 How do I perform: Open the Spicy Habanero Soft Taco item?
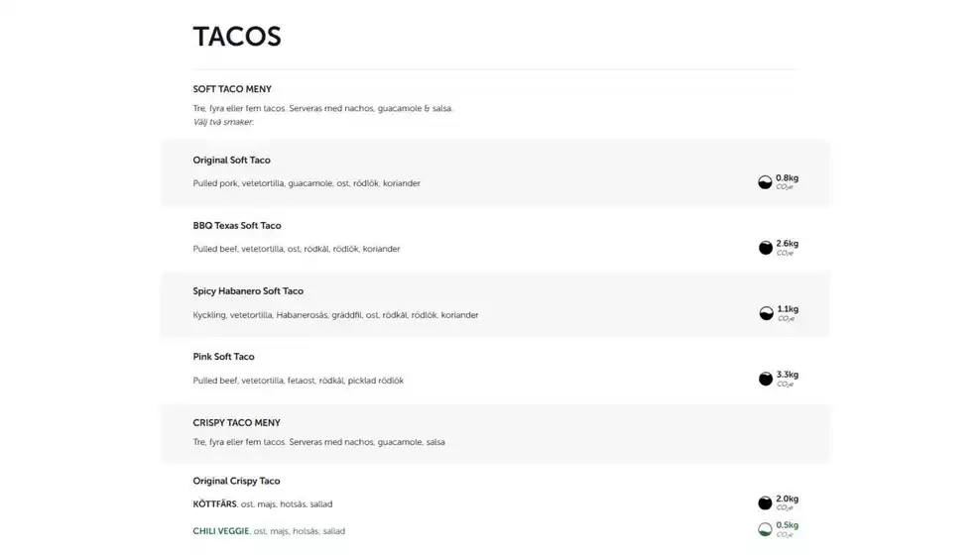[248, 291]
